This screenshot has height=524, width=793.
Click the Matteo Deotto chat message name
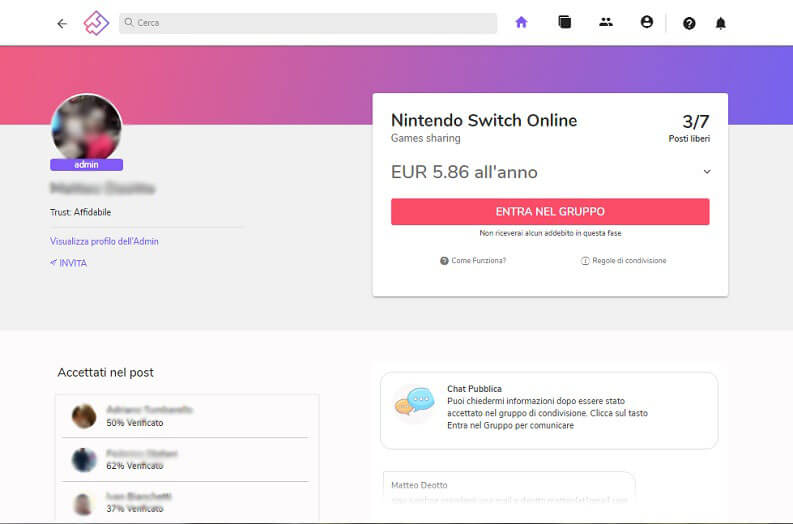point(419,485)
